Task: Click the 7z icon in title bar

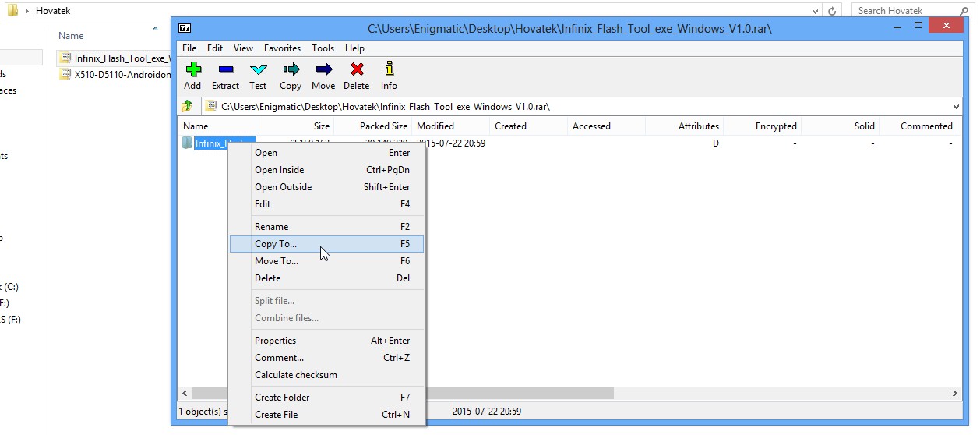Action: pyautogui.click(x=185, y=27)
